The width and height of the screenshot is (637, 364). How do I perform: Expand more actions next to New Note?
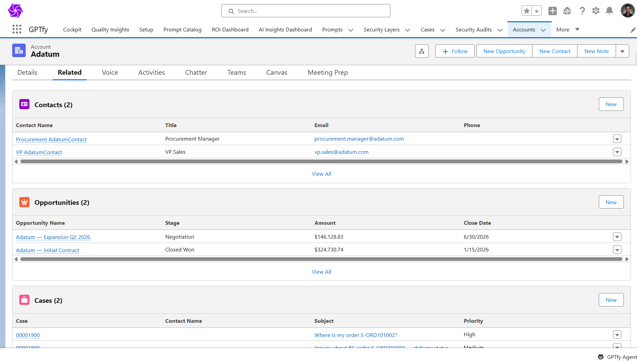pos(622,51)
